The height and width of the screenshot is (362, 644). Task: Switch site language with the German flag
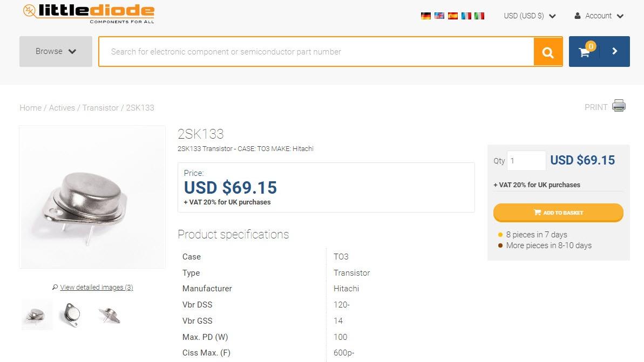pos(425,16)
